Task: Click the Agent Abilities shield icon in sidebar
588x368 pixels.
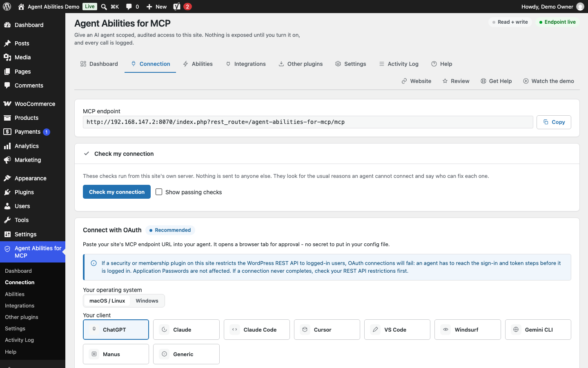Action: (7, 249)
